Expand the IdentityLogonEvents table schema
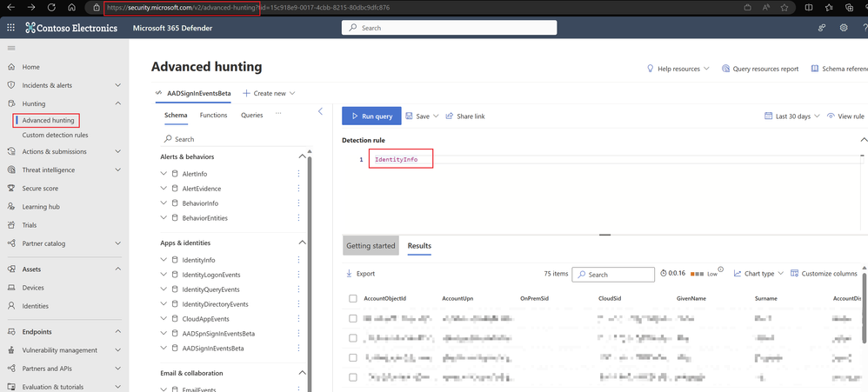 [x=164, y=275]
